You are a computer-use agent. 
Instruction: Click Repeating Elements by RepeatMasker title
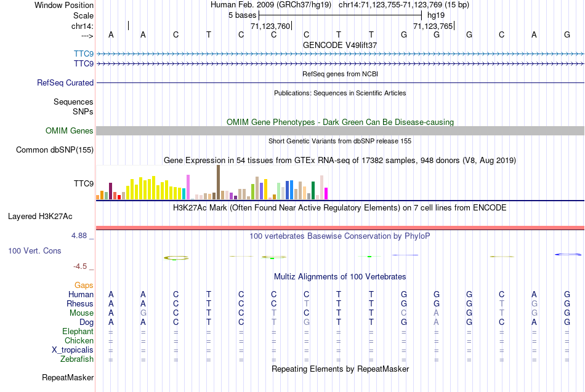pos(340,369)
